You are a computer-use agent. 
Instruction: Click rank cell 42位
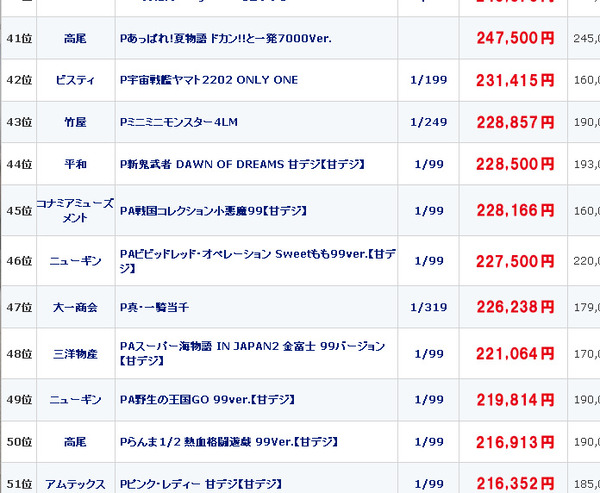coord(19,80)
